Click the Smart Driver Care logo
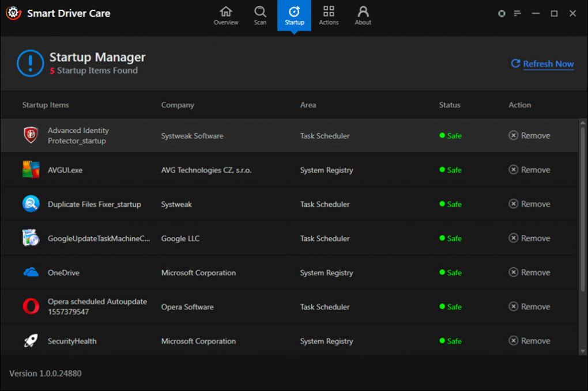The height and width of the screenshot is (391, 588). pos(13,13)
